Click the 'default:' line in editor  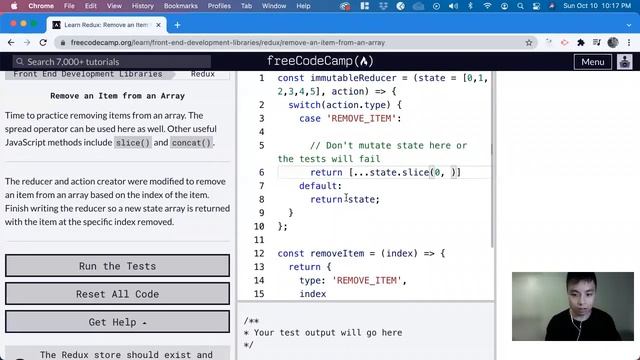point(320,186)
